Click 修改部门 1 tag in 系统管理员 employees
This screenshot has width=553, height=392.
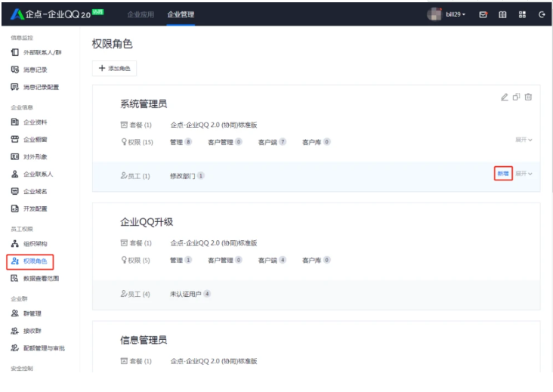(187, 176)
